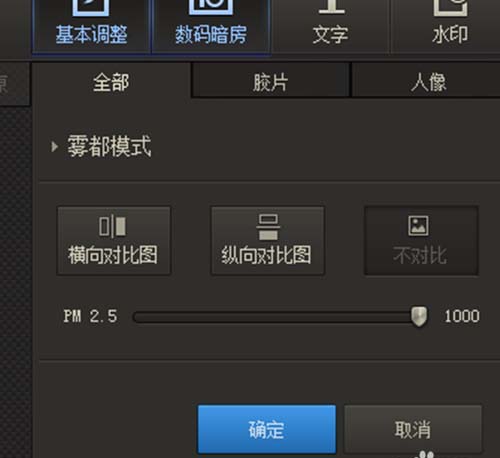Confirm with the blue 确定 button

(267, 429)
